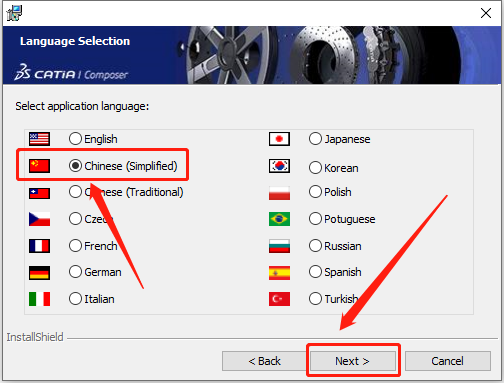The image size is (504, 383).
Task: Click the Japan flag icon
Action: 279,139
